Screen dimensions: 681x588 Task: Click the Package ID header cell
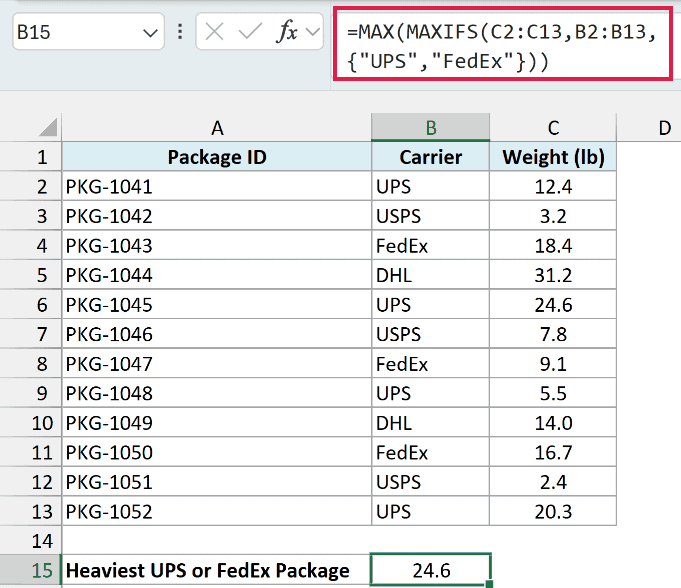(217, 157)
